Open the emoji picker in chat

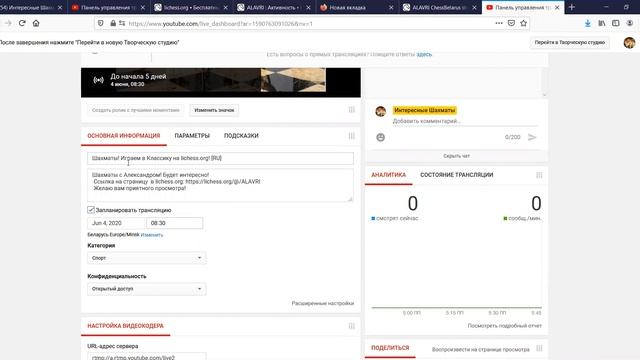point(380,137)
